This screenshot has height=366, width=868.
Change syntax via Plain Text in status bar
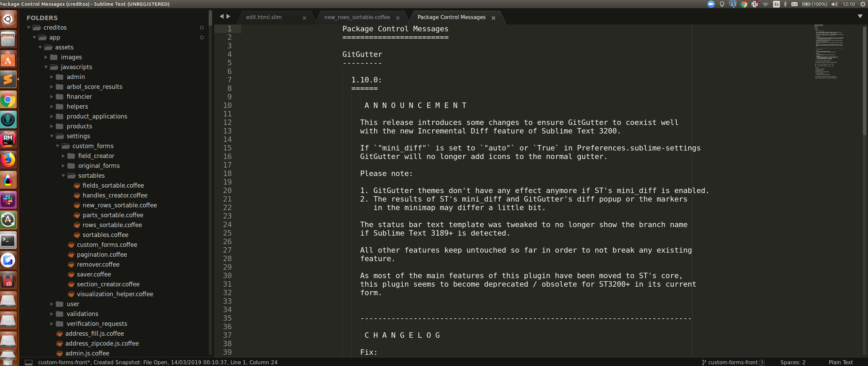(841, 362)
